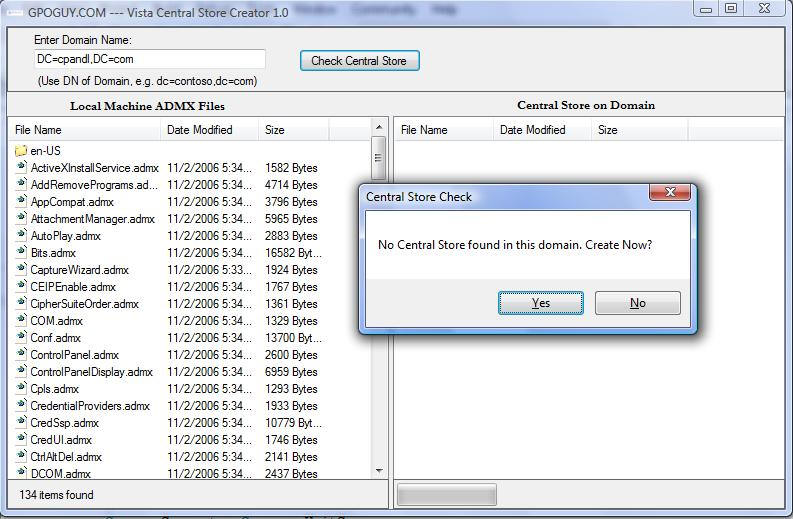
Task: Click ActiveXInstallService.admx file icon
Action: (21, 167)
